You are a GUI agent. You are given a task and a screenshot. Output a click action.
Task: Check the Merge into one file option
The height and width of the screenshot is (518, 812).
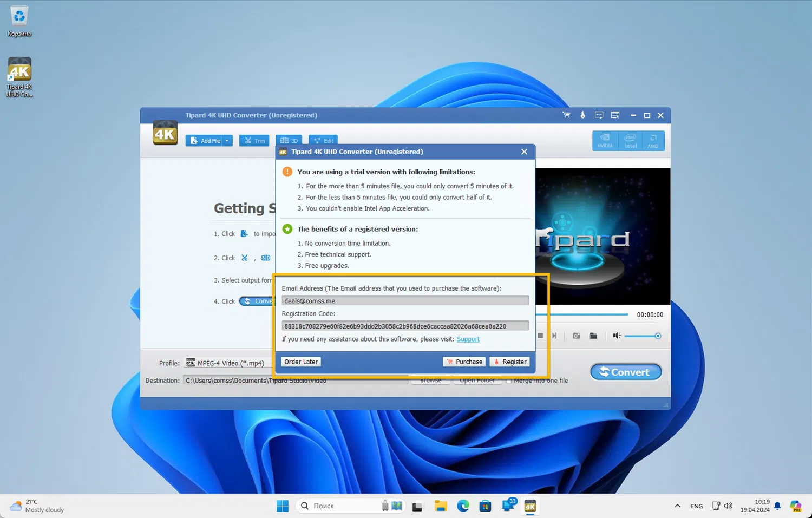pos(509,381)
